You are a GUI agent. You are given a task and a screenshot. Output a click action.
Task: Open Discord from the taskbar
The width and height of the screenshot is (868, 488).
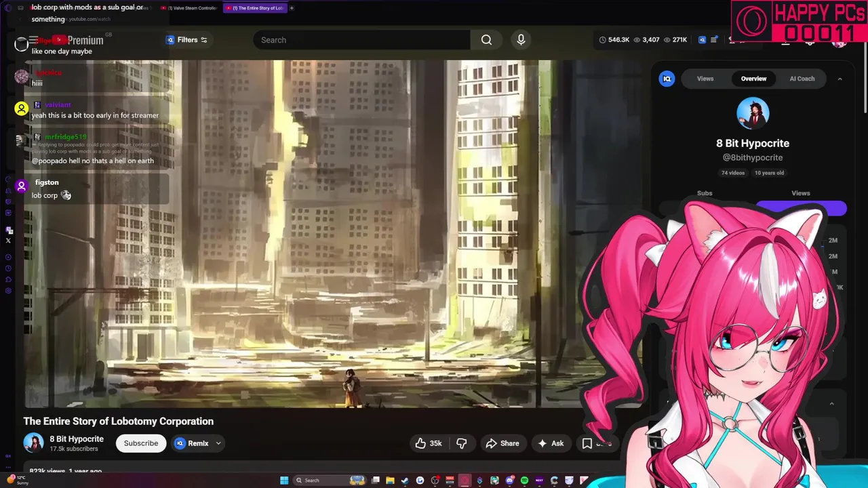(509, 481)
